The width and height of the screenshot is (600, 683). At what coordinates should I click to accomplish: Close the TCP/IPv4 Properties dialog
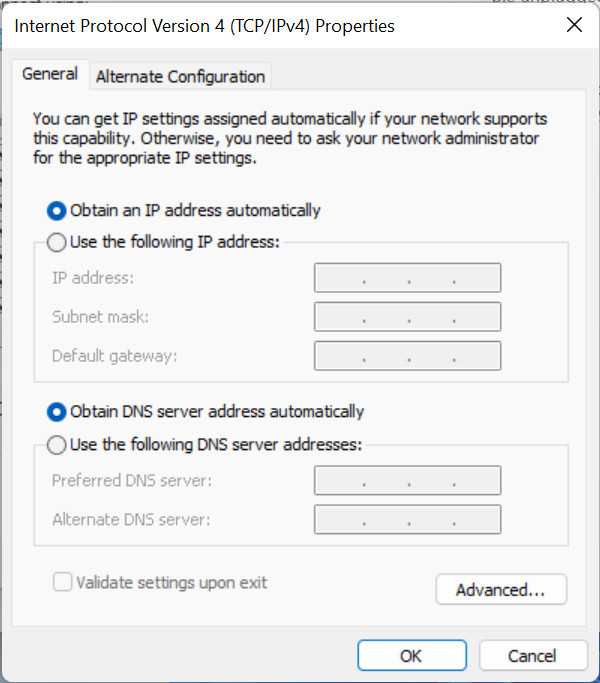click(x=574, y=25)
